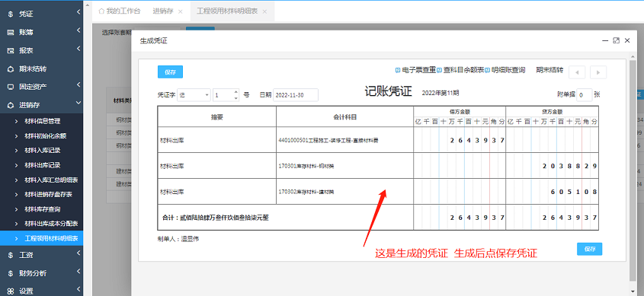Select highlighted 工程领用材料明细表 sidebar item
The height and width of the screenshot is (296, 644).
coord(41,239)
